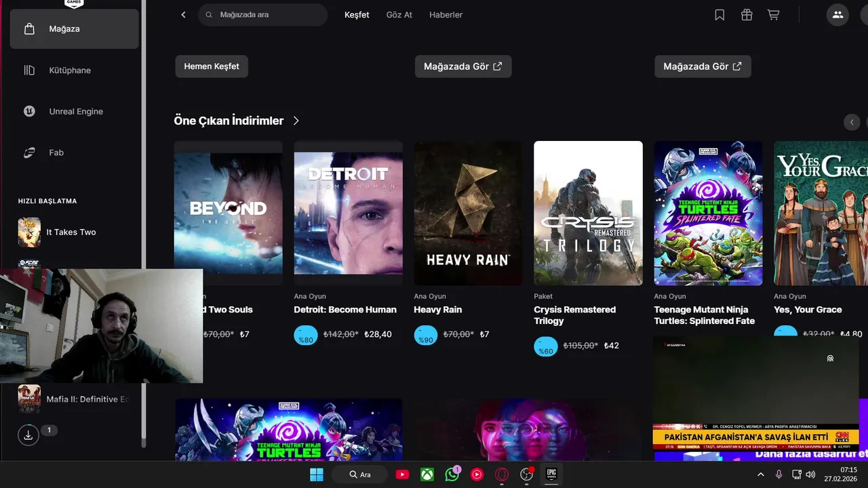Click the %60 discount badge for Crysis

point(546,346)
